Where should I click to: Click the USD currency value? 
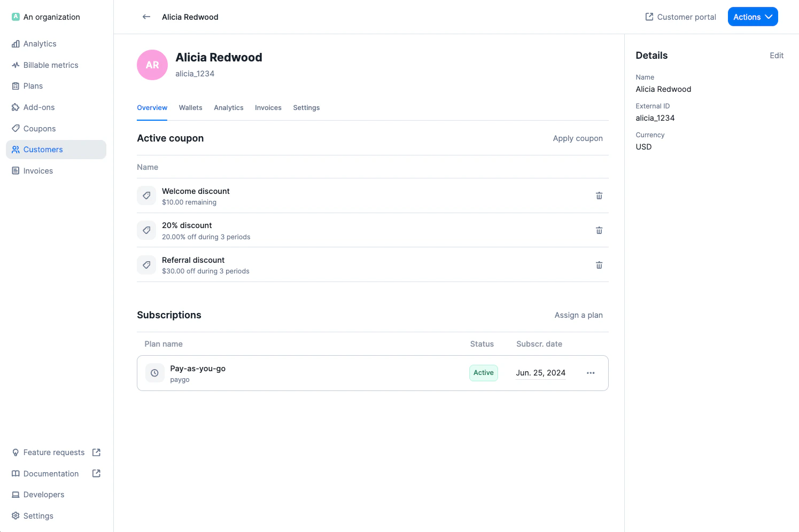(x=643, y=147)
